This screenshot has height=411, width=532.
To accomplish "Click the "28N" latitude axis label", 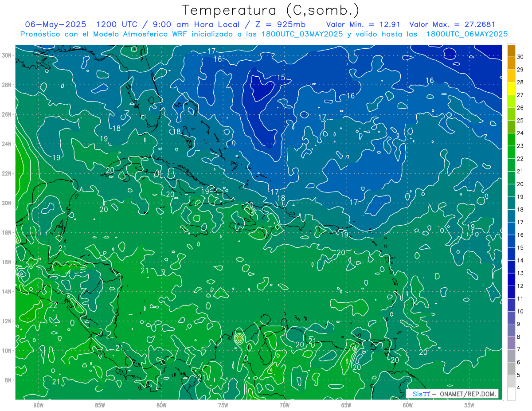I will tap(7, 85).
